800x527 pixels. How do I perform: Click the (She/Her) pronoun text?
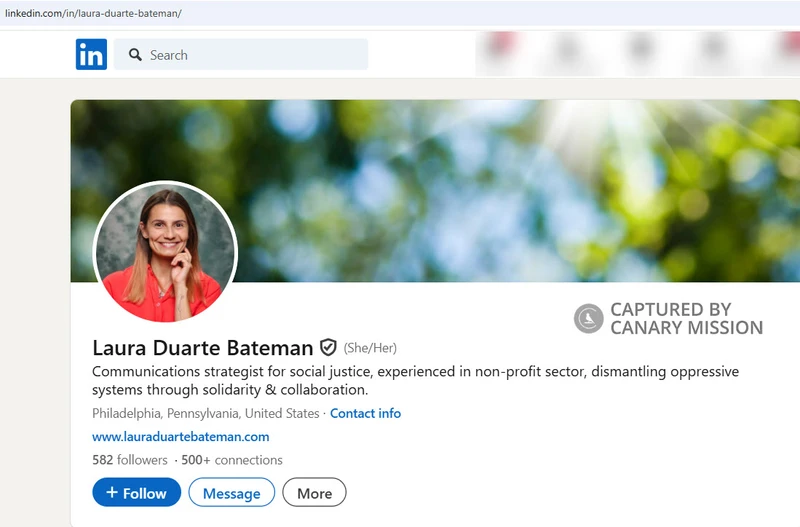click(x=370, y=348)
